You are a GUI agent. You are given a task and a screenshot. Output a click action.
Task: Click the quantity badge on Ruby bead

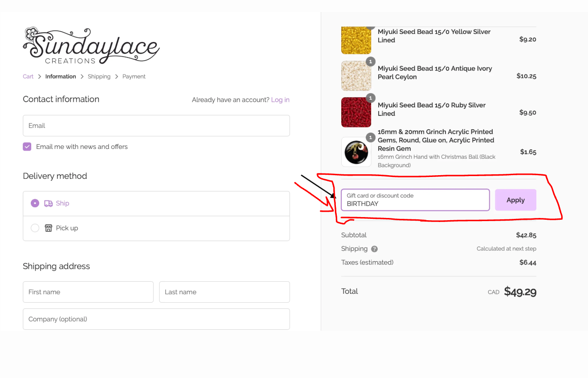click(x=371, y=98)
